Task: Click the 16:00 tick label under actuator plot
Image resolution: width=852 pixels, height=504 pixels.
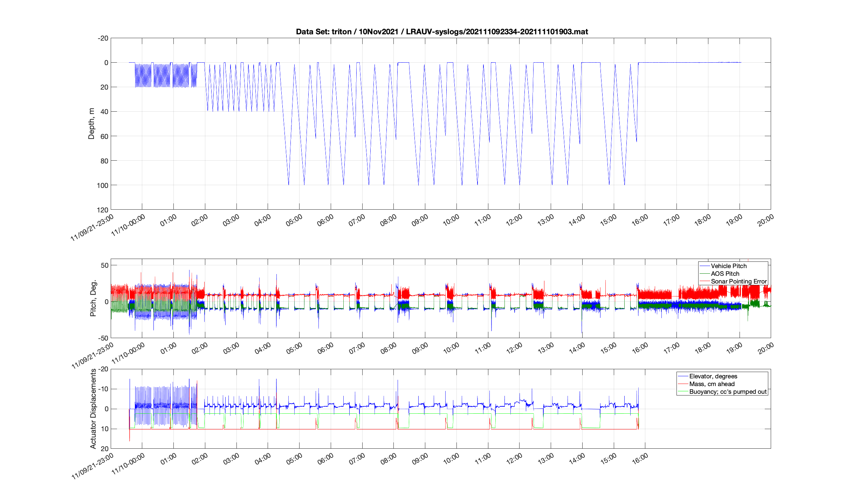Action: (x=640, y=459)
